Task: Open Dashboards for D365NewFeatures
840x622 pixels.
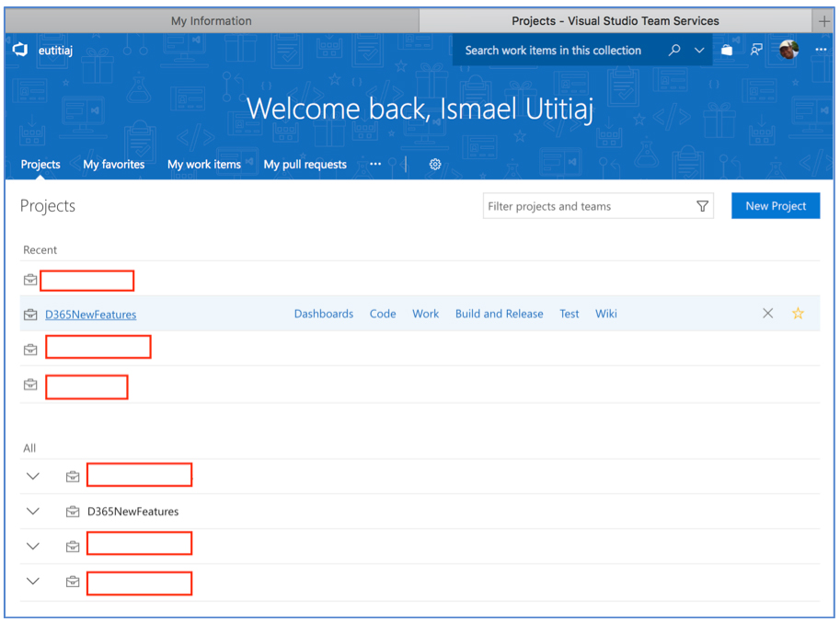Action: click(324, 314)
